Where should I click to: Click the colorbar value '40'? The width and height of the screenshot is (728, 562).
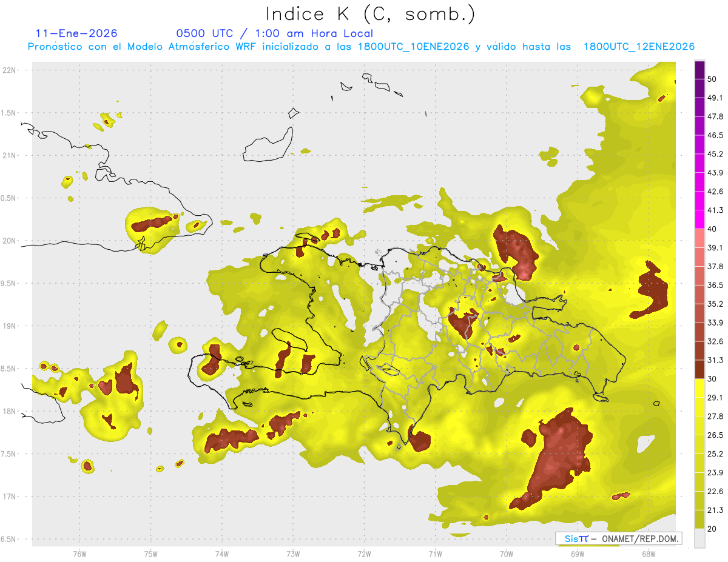(x=712, y=229)
